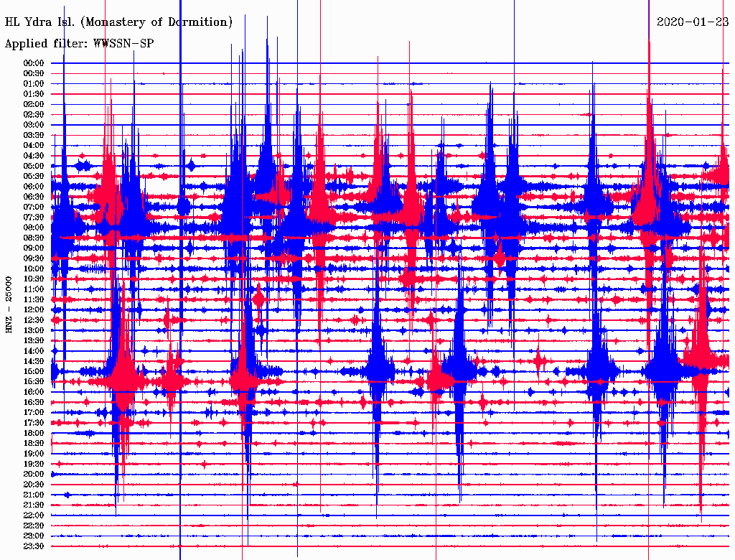Screen dimensions: 735x560
Task: Select the 15:30 time label
Action: click(34, 382)
